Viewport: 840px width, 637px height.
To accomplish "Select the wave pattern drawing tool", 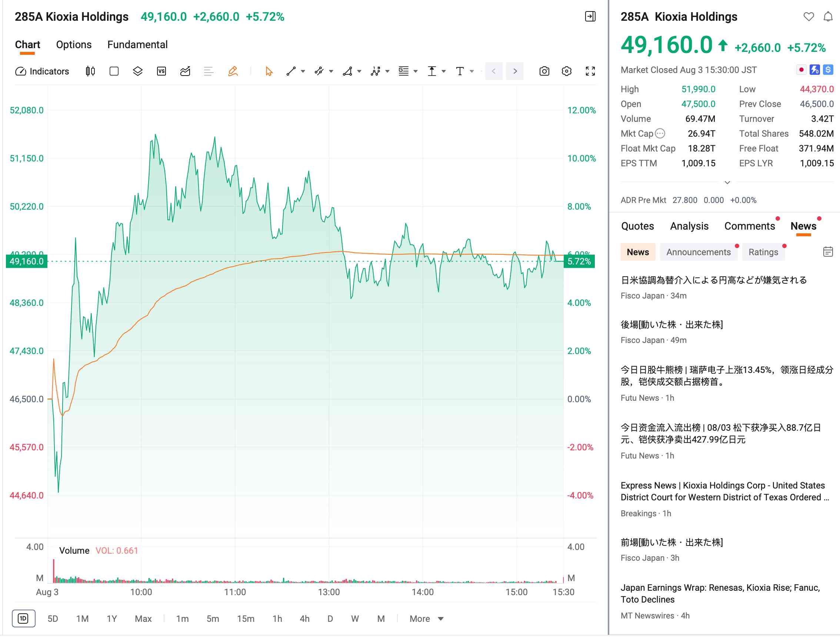I will [x=376, y=71].
